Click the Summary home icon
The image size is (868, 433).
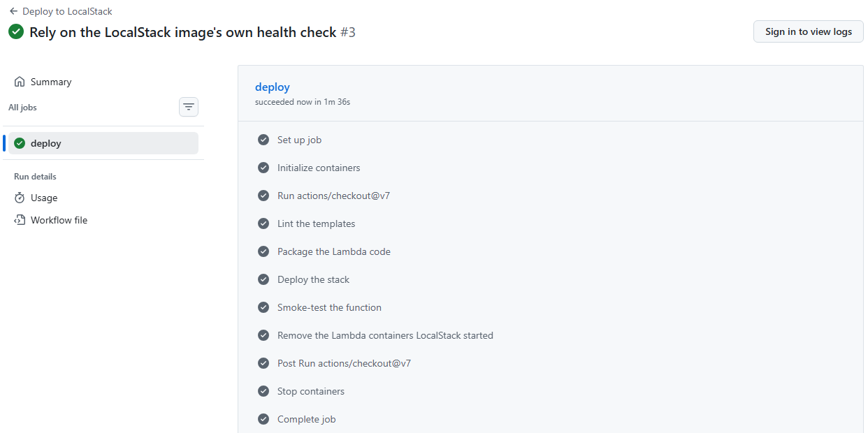[x=20, y=82]
